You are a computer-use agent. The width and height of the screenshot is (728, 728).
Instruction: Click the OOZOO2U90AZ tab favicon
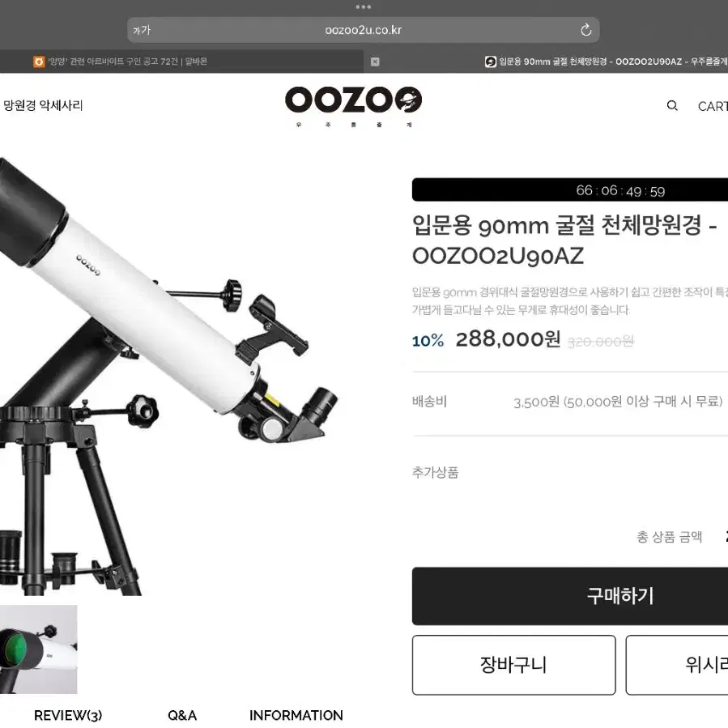pos(490,62)
